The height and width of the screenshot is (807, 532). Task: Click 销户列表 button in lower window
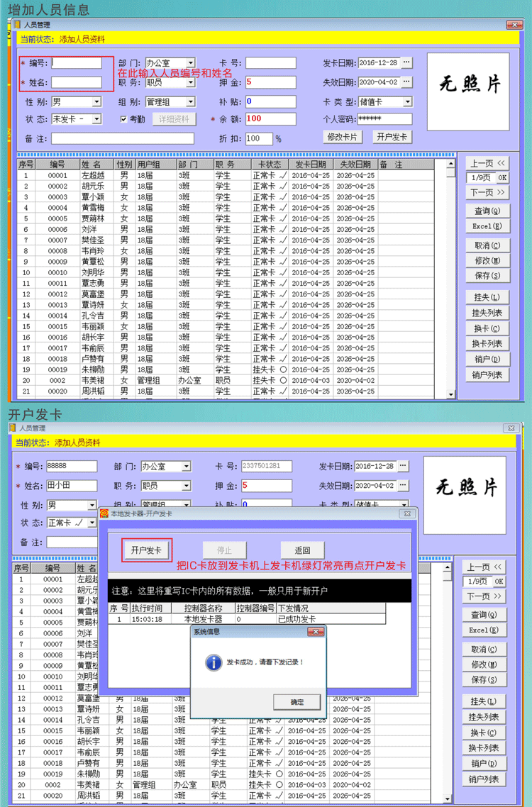[x=484, y=779]
